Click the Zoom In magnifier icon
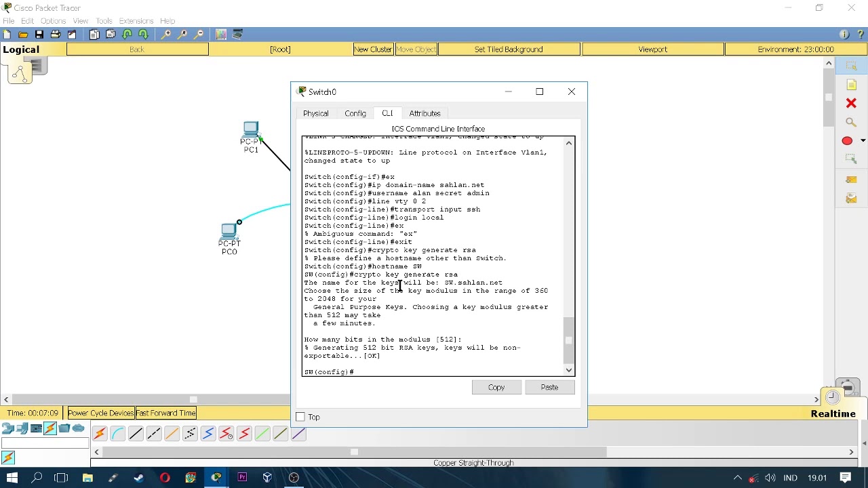868x488 pixels. click(166, 35)
